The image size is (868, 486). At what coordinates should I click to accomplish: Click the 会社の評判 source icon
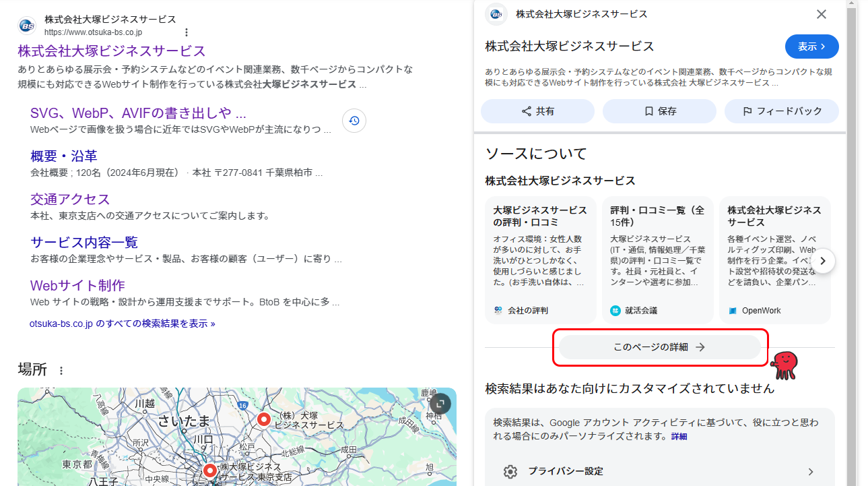(498, 311)
